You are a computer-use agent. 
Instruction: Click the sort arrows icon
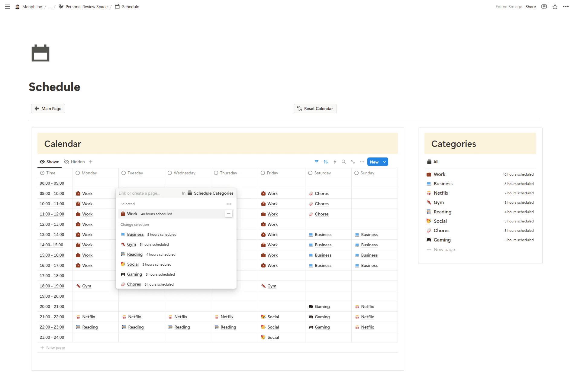(326, 162)
